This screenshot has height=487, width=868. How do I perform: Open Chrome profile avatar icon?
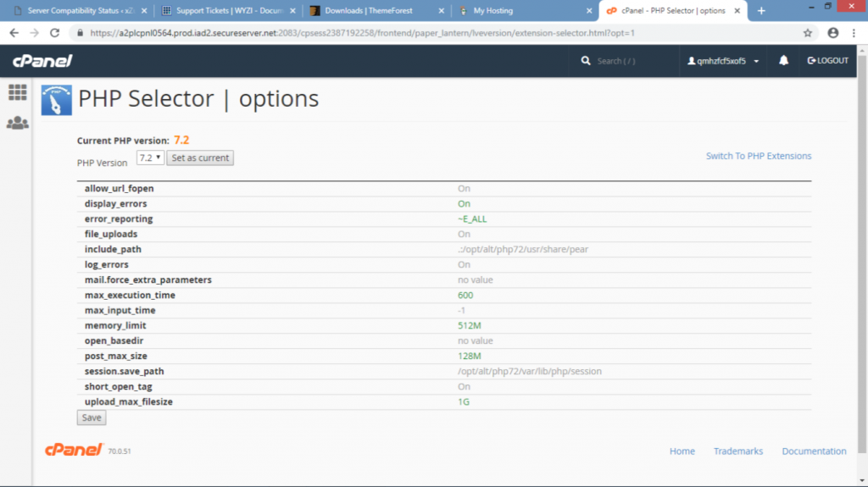coord(832,33)
